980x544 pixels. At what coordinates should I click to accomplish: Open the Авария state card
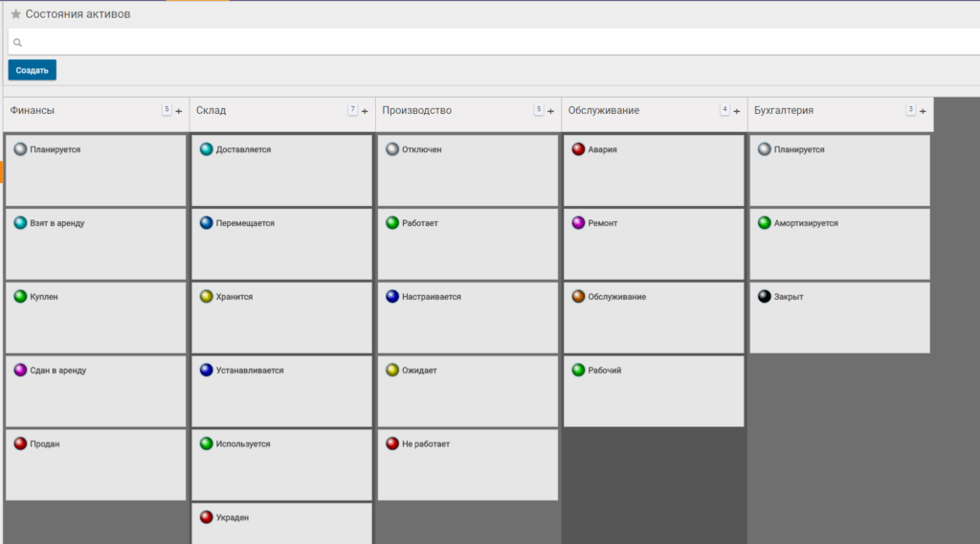click(654, 170)
